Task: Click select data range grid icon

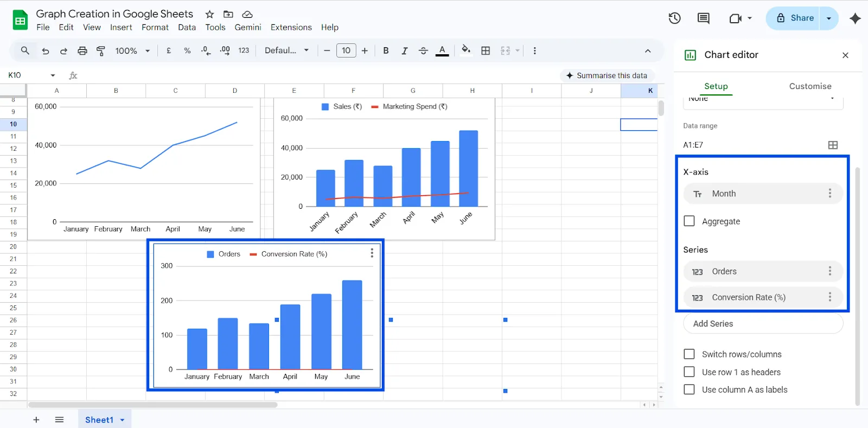Action: pos(833,145)
